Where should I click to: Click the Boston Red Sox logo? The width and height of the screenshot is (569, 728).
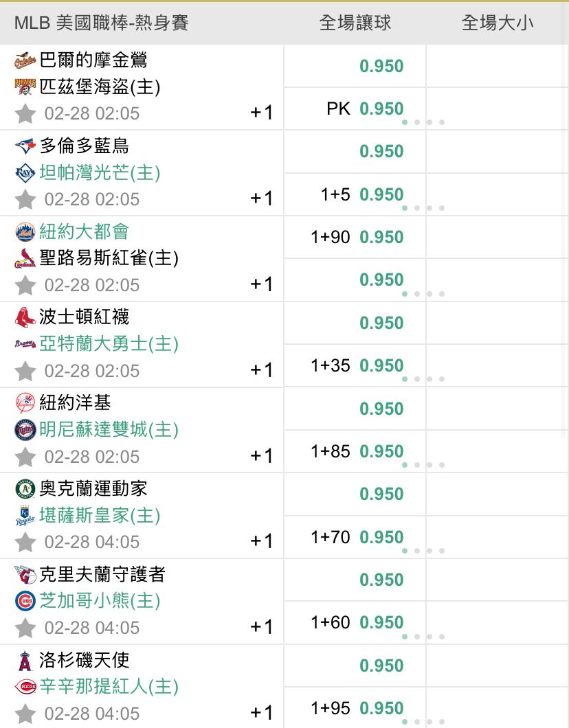[25, 317]
